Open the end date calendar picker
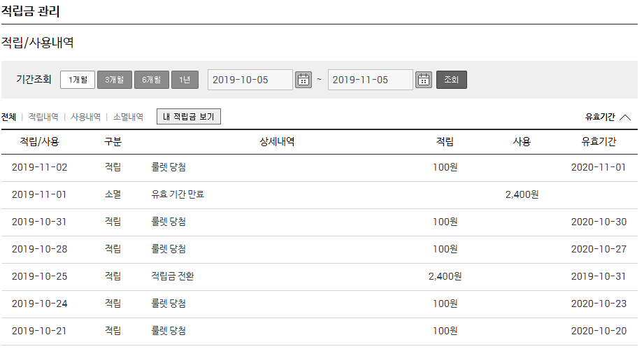 tap(424, 80)
